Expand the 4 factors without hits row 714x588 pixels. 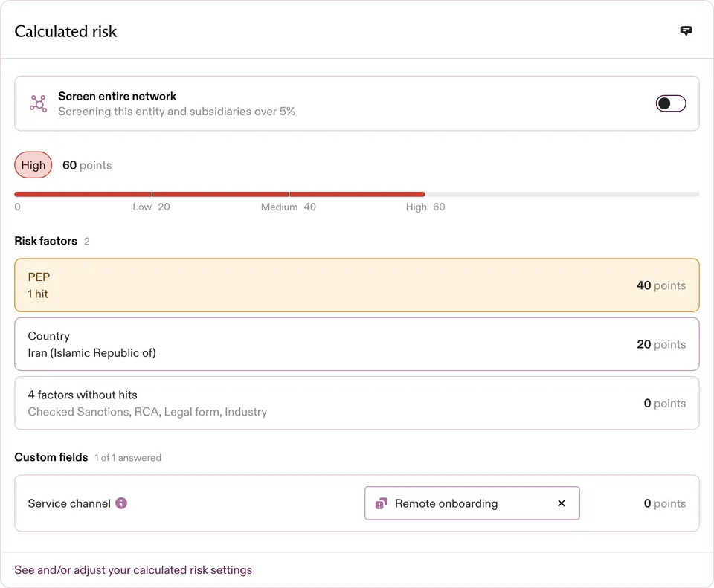click(356, 403)
